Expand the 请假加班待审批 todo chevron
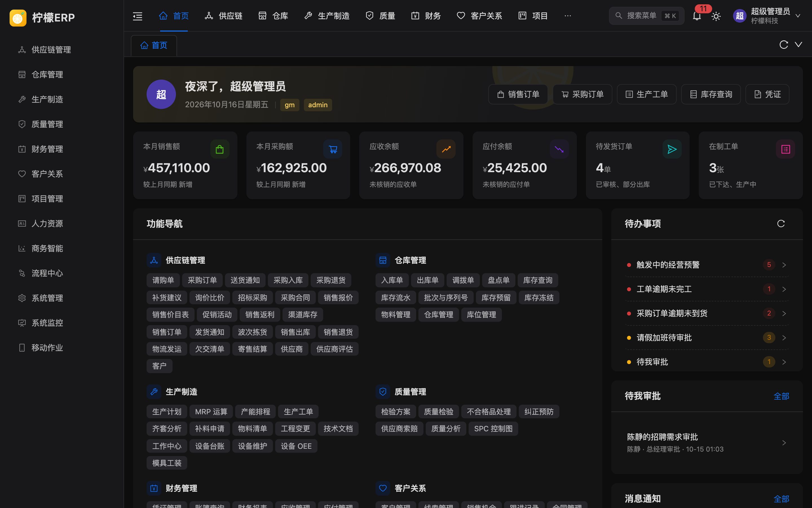The width and height of the screenshot is (812, 508). coord(784,338)
